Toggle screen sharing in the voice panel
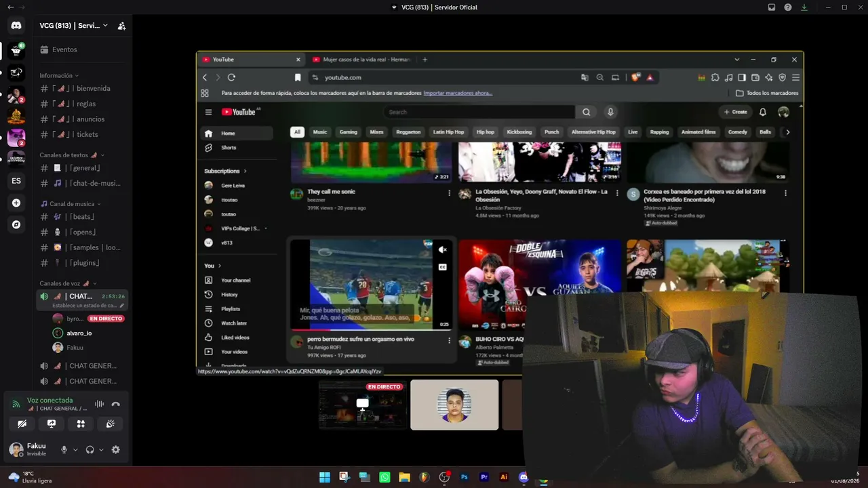This screenshot has height=488, width=868. tap(52, 424)
